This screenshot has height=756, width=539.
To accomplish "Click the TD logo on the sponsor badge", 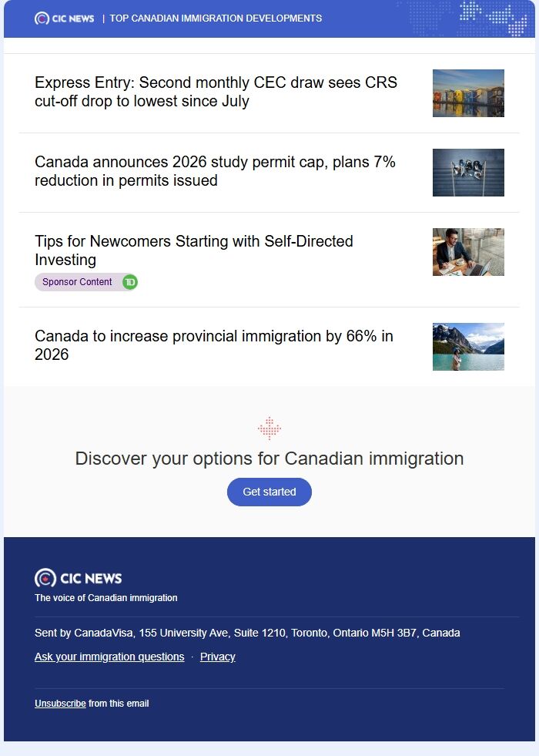I will 129,282.
